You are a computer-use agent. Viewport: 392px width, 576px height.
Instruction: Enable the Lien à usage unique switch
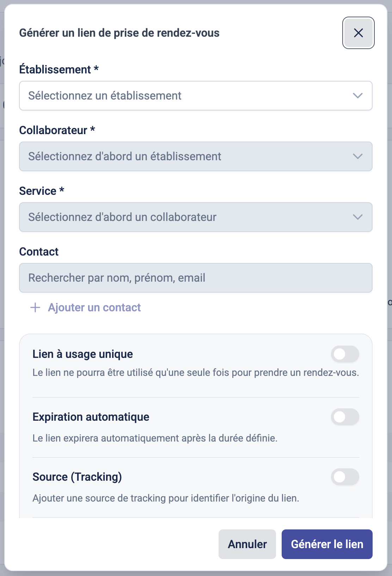point(345,354)
